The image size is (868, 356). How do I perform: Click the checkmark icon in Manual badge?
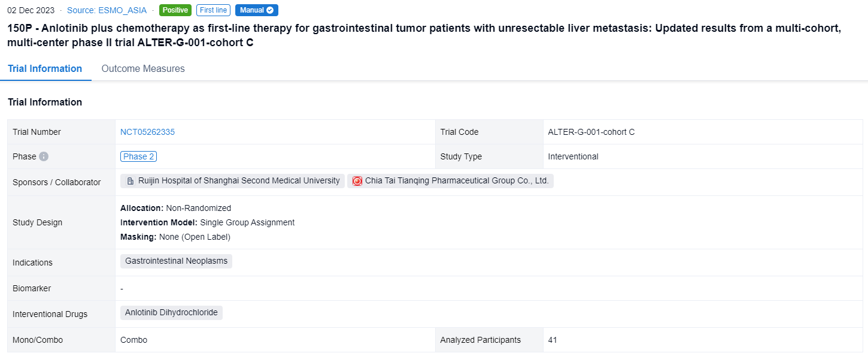pyautogui.click(x=270, y=10)
